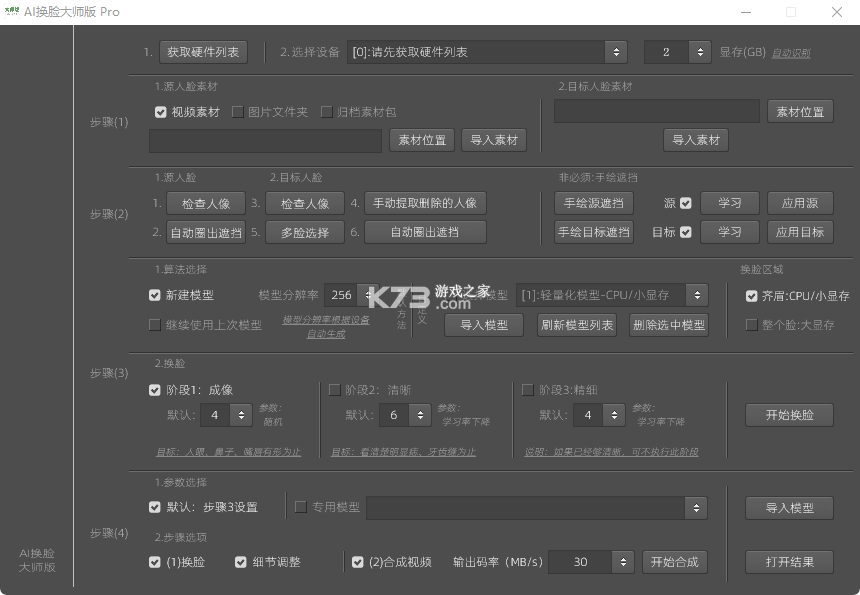
Task: Click 检查人像 under 源人脸
Action: [206, 203]
